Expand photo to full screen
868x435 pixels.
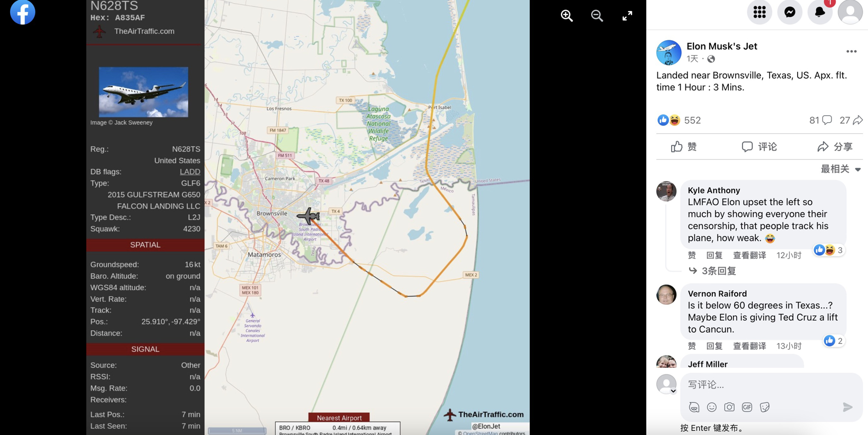pyautogui.click(x=627, y=16)
